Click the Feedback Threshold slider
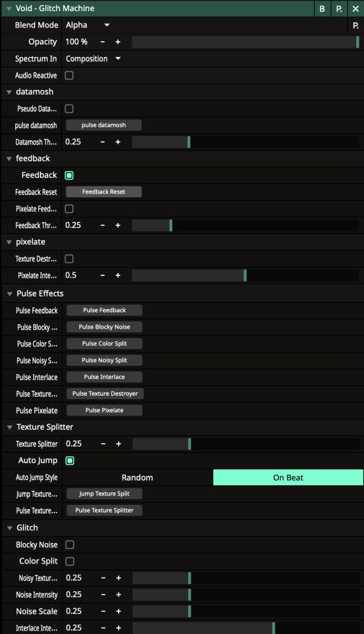The image size is (364, 634). pyautogui.click(x=245, y=225)
